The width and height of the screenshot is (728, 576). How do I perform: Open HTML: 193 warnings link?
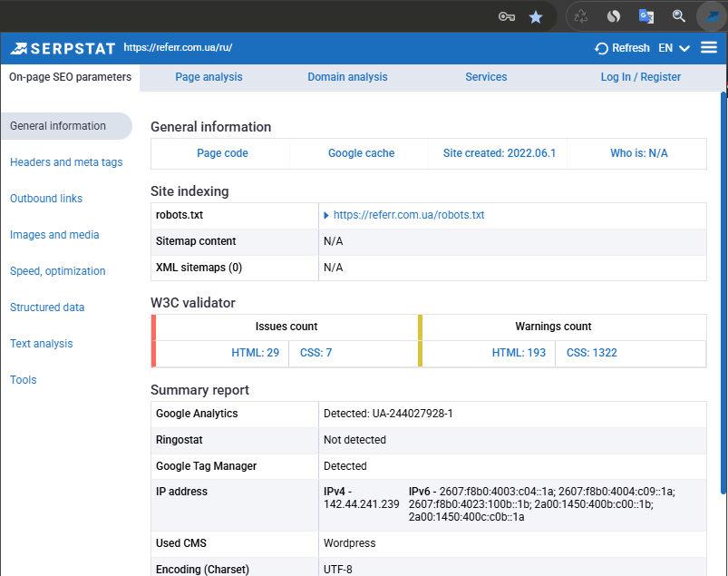519,353
